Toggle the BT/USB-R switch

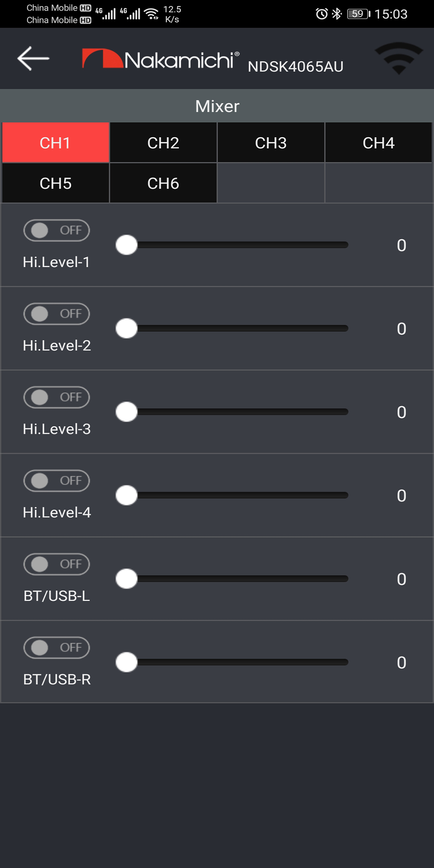point(57,648)
